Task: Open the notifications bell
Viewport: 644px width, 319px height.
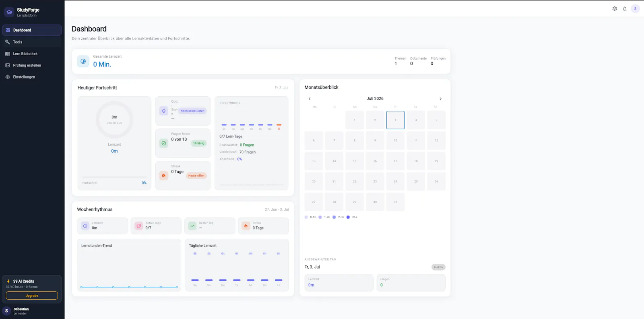Action: (625, 8)
